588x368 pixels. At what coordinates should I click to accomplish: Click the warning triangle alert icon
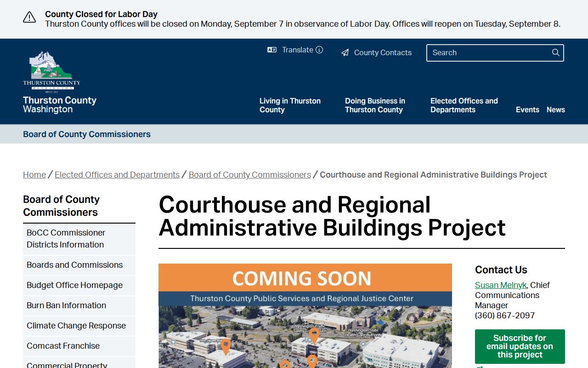click(x=29, y=17)
